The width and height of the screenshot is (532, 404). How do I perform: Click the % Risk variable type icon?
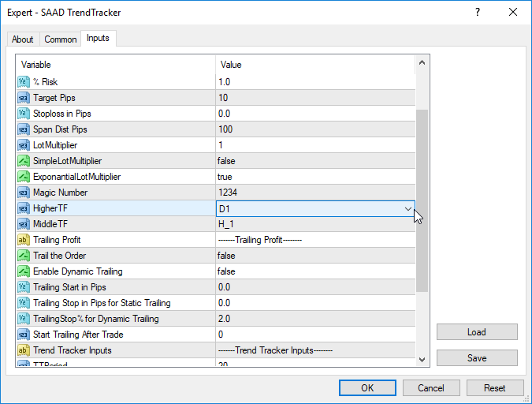23,82
